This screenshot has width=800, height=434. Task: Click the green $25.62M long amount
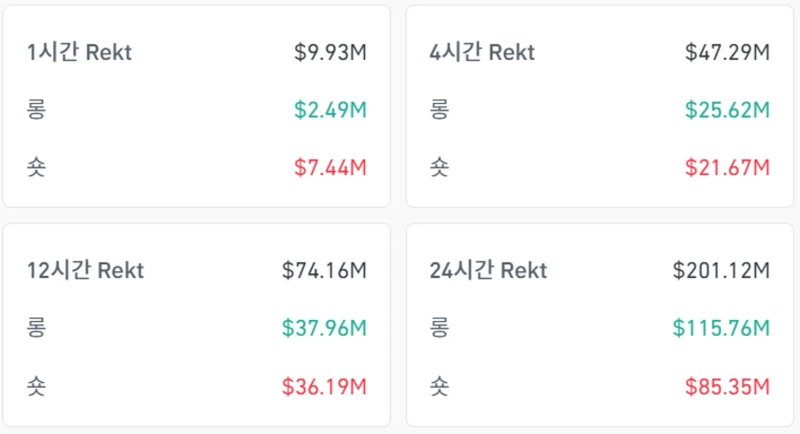click(x=727, y=110)
